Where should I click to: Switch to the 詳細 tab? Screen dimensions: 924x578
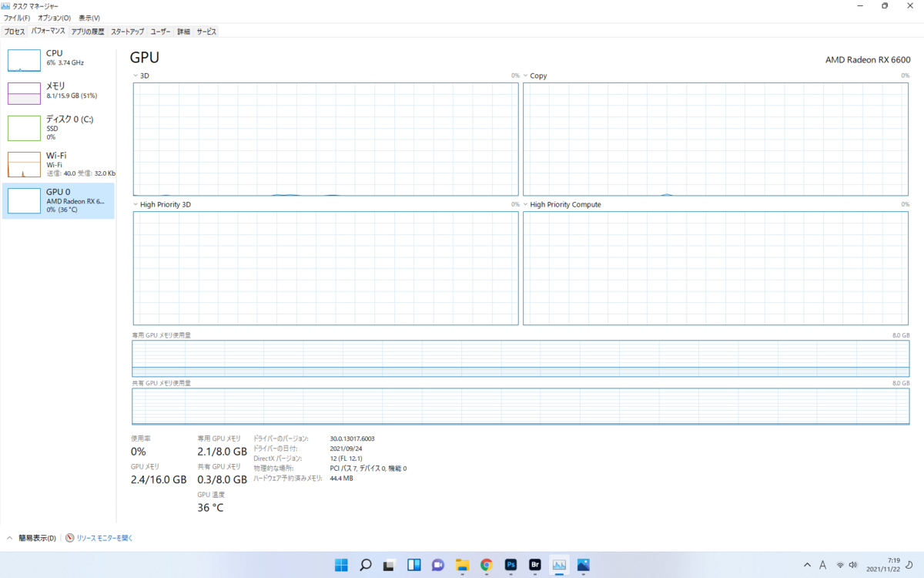coord(183,32)
